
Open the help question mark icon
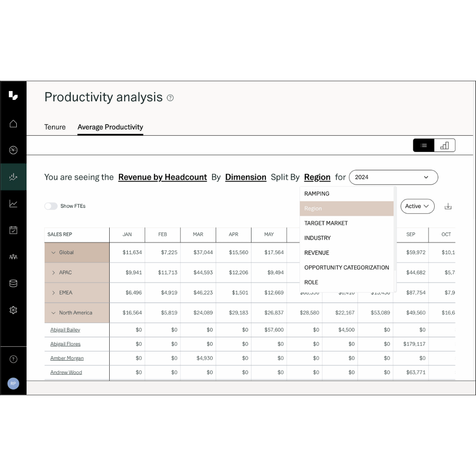13,359
